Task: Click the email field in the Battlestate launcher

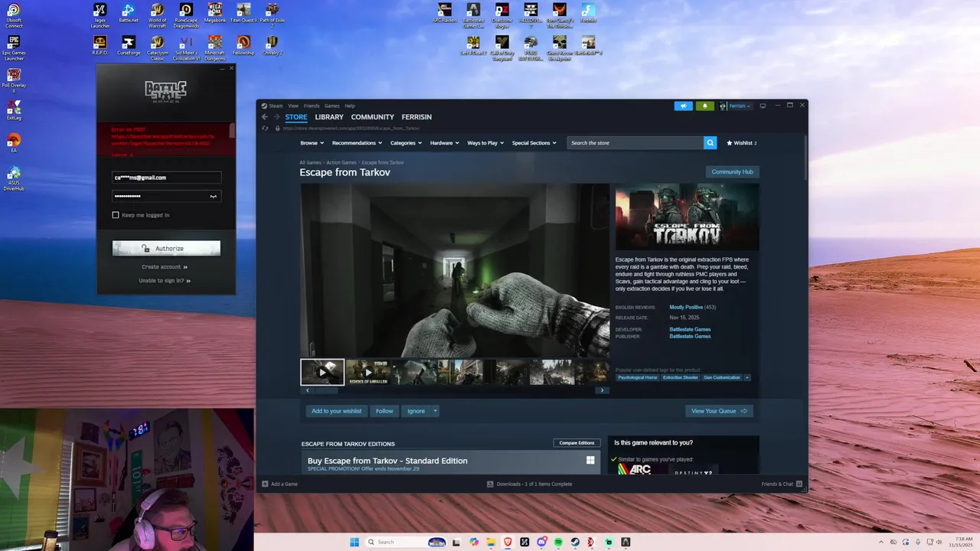Action: click(166, 178)
